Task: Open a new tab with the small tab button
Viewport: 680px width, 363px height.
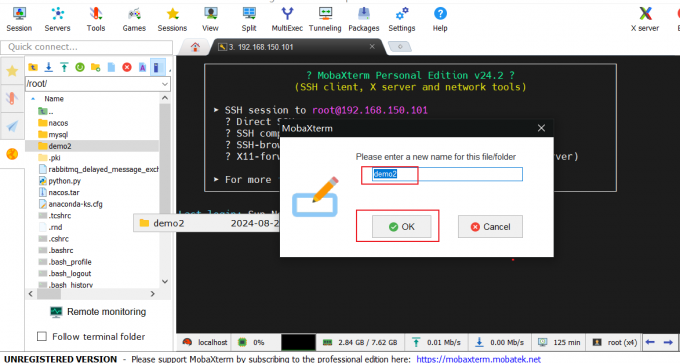Action: click(x=400, y=46)
